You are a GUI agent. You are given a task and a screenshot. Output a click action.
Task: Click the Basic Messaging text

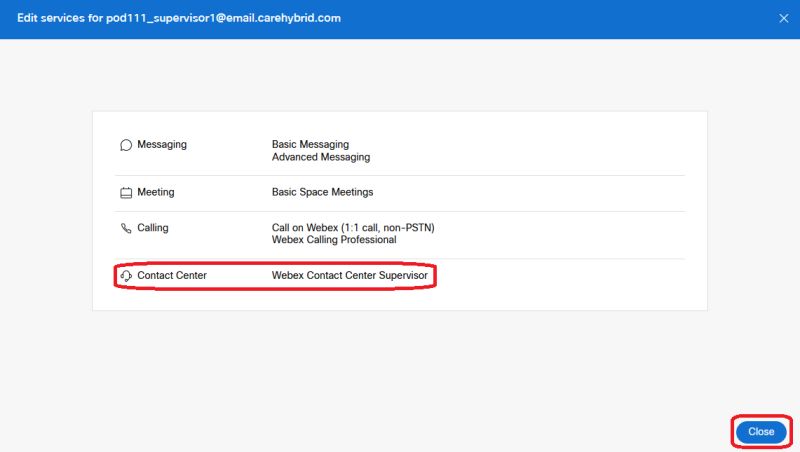(x=310, y=144)
